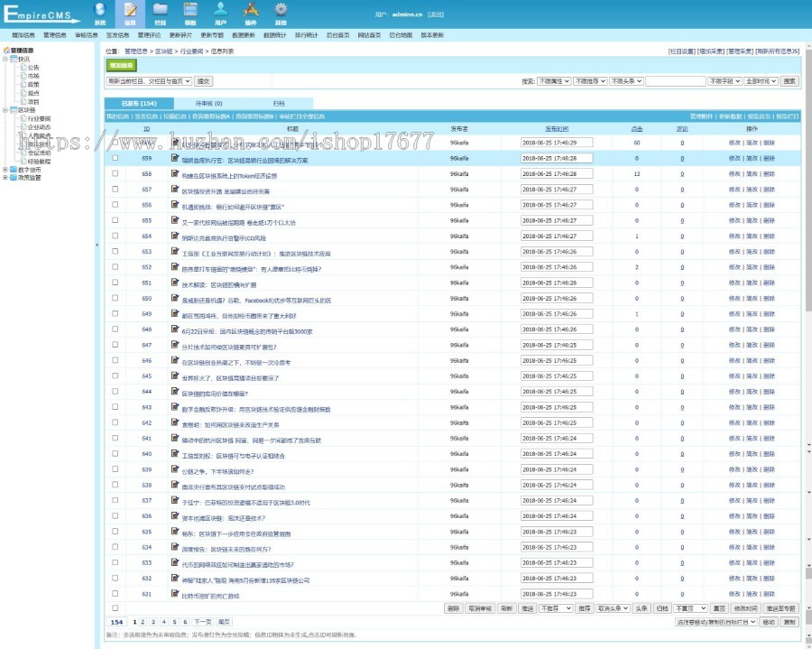812x649 pixels.
Task: Open 增加信息 in the top menu bar
Action: (x=23, y=35)
